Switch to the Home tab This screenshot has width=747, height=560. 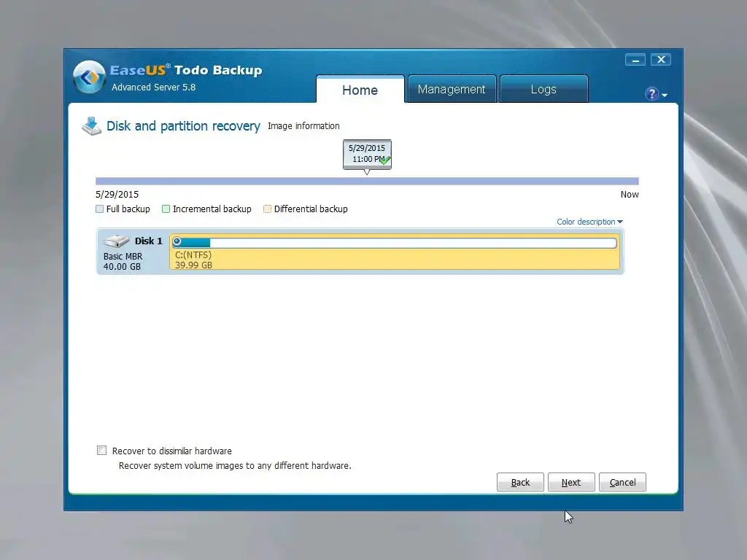(360, 90)
